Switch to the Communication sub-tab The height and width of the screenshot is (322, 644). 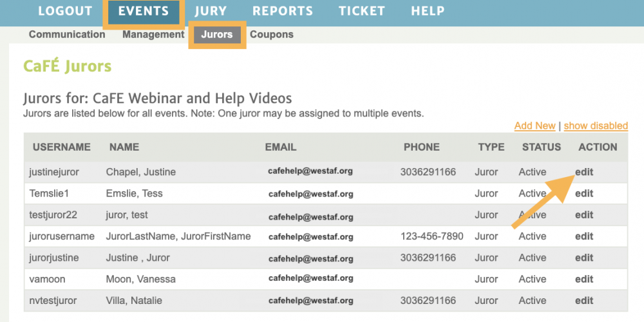click(67, 35)
